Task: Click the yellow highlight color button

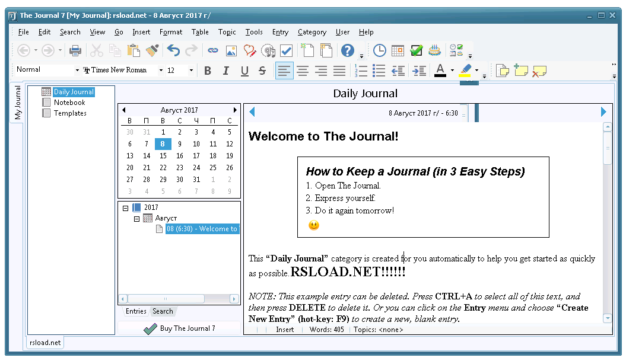Action: (x=465, y=71)
